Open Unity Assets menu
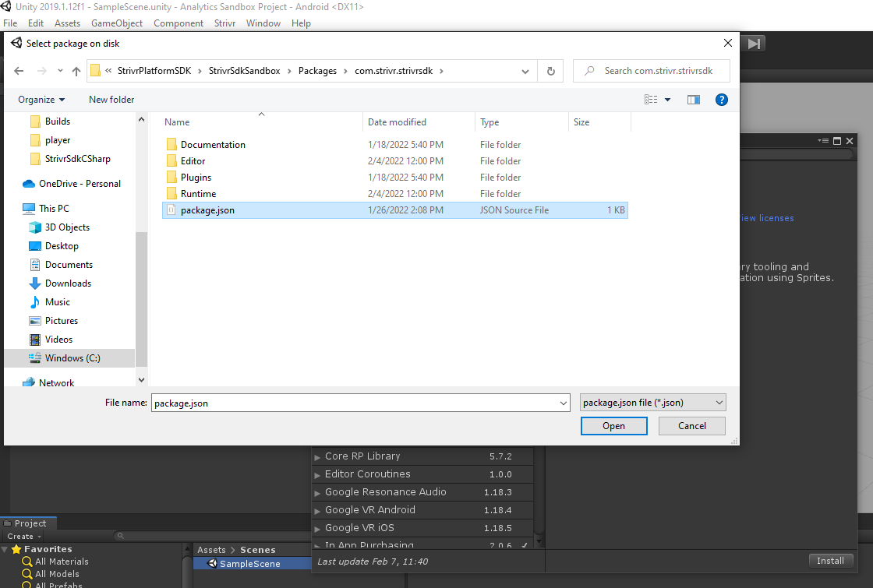873x588 pixels. coord(67,23)
